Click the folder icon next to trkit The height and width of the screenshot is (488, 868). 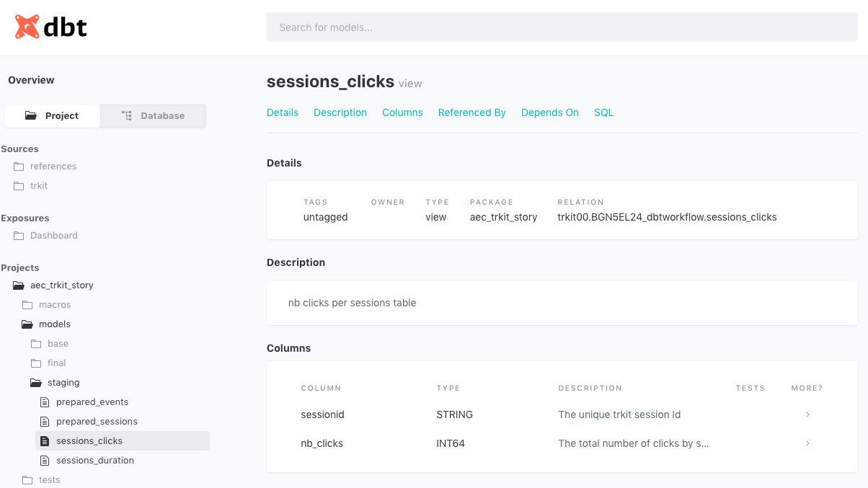pos(19,186)
